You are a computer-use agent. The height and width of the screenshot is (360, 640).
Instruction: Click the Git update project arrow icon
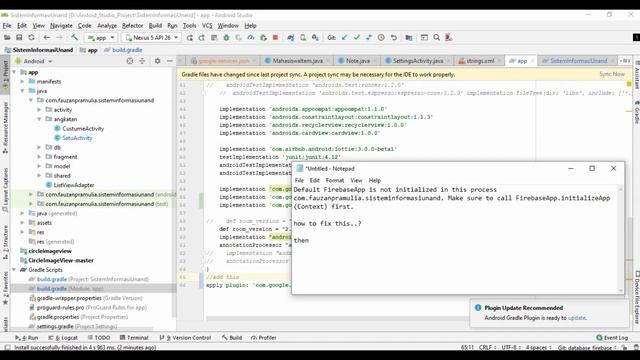(344, 38)
